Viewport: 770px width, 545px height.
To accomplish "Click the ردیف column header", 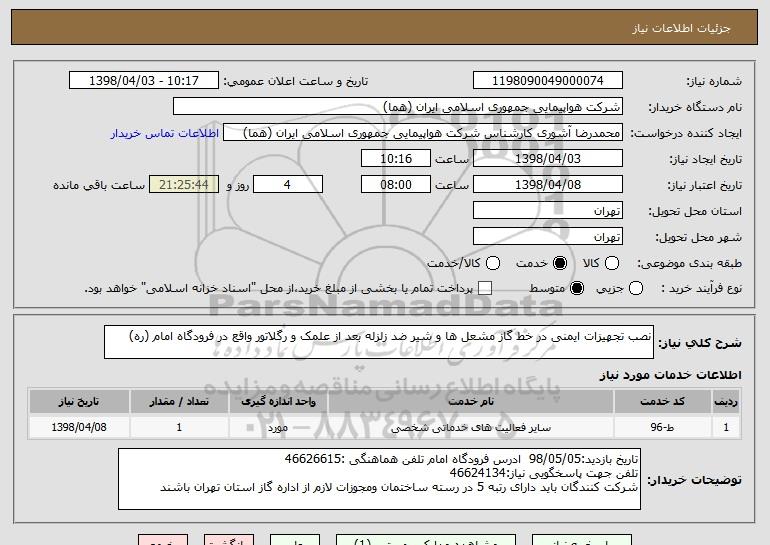I will coord(726,402).
